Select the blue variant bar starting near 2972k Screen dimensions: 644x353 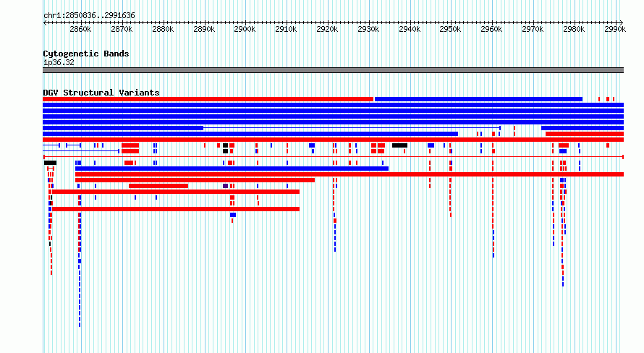pyautogui.click(x=582, y=128)
